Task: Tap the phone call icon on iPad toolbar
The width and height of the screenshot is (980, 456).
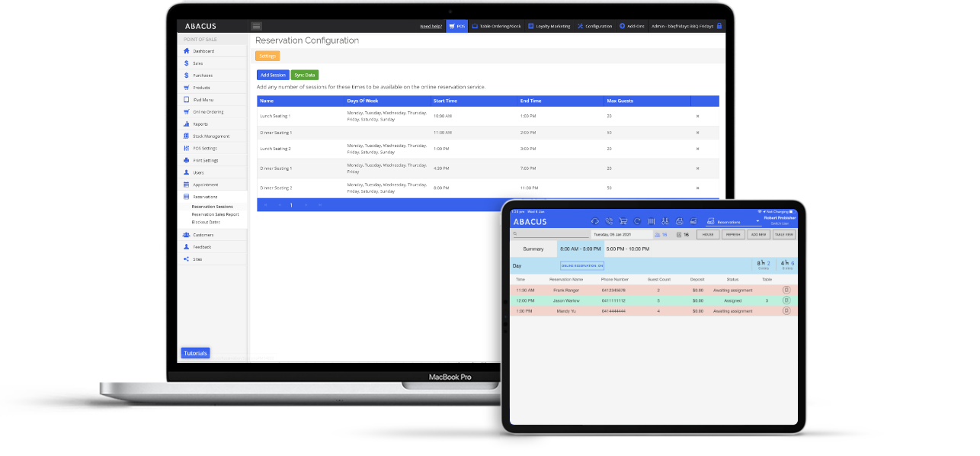Action: pos(608,221)
